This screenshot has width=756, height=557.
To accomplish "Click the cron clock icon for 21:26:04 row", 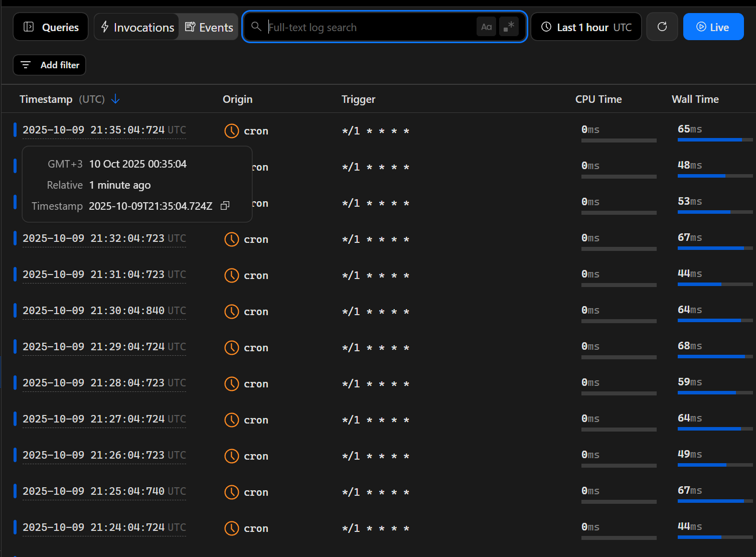I will click(x=231, y=456).
